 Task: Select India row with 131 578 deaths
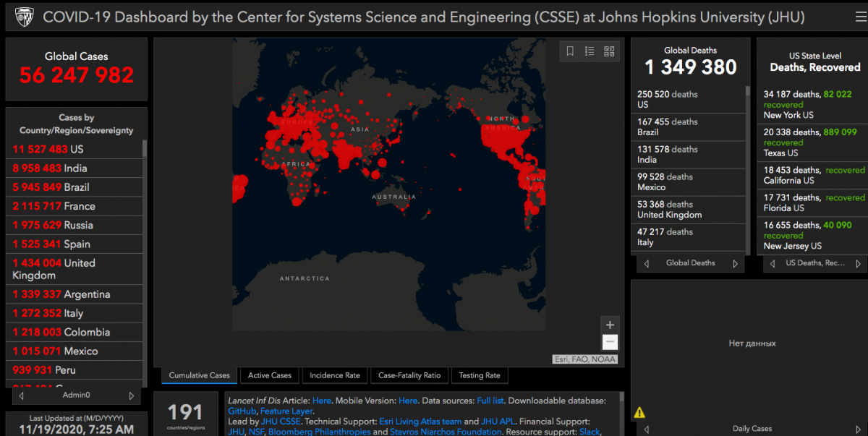pyautogui.click(x=689, y=154)
